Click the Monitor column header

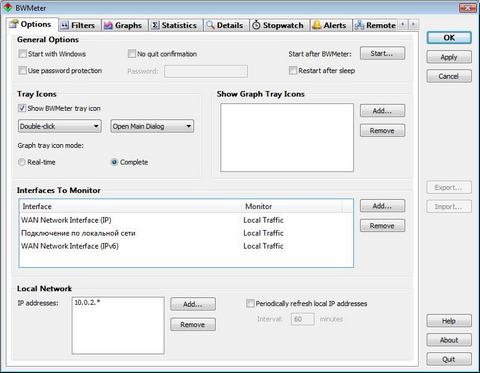(292, 206)
